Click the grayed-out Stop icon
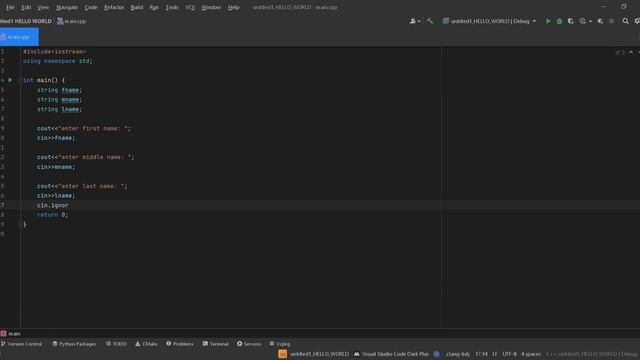 (611, 21)
